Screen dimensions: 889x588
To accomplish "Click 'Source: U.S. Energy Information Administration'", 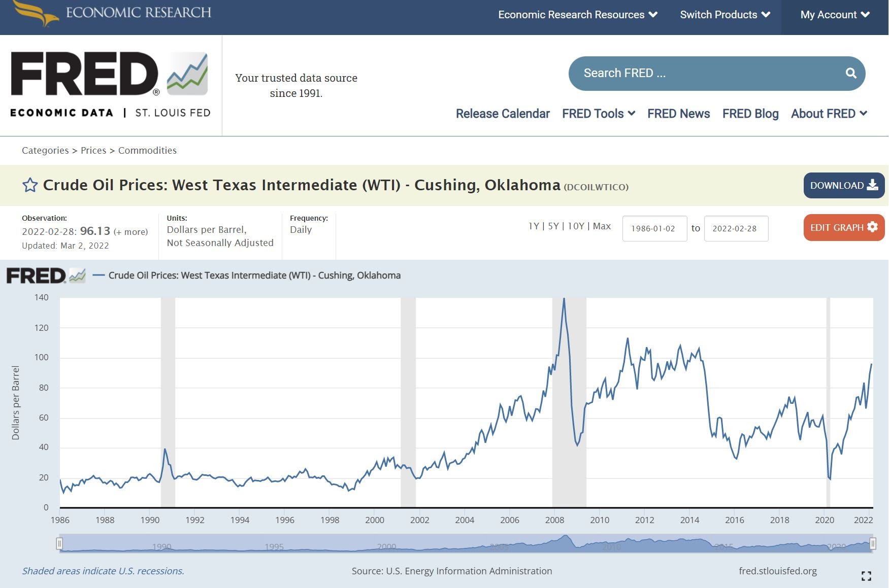I will click(452, 571).
